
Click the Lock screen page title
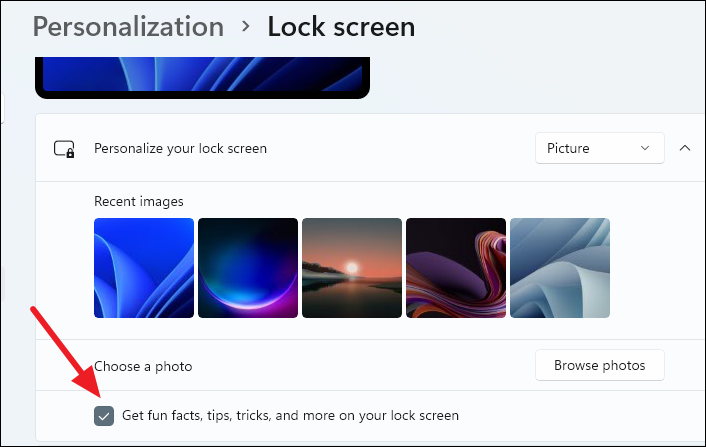pos(341,27)
